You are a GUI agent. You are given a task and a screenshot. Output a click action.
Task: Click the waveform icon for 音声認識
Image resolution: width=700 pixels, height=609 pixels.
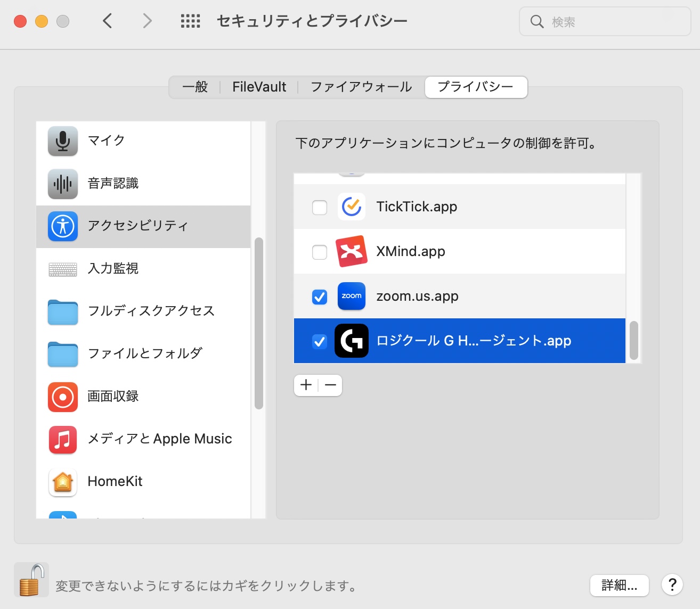63,184
